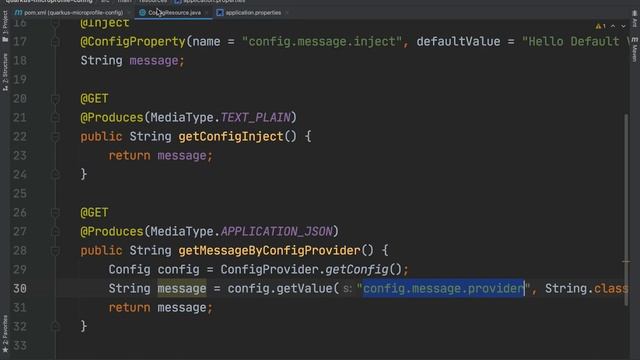The width and height of the screenshot is (640, 360).
Task: Click the scrollbar stripe mark near line 28
Action: tap(626, 261)
